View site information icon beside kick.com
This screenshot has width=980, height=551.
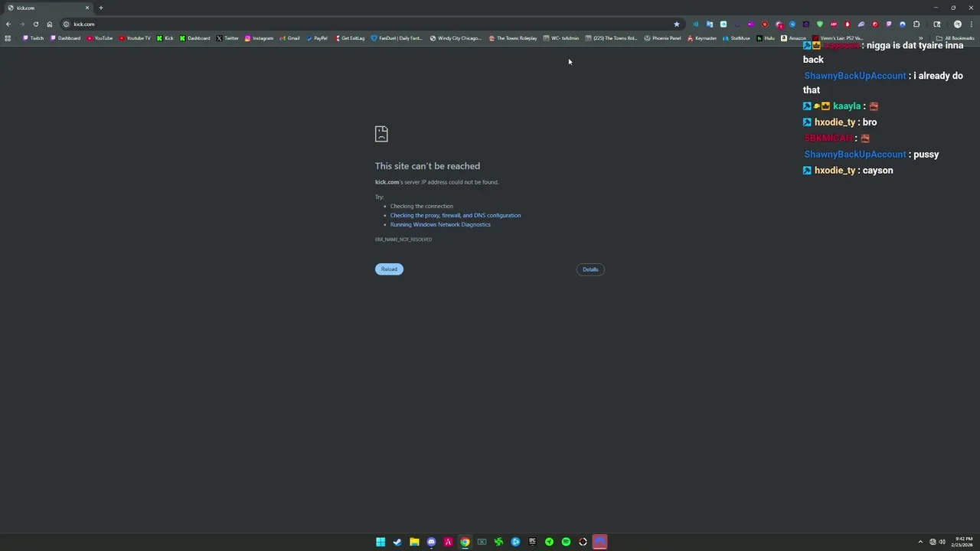[67, 24]
